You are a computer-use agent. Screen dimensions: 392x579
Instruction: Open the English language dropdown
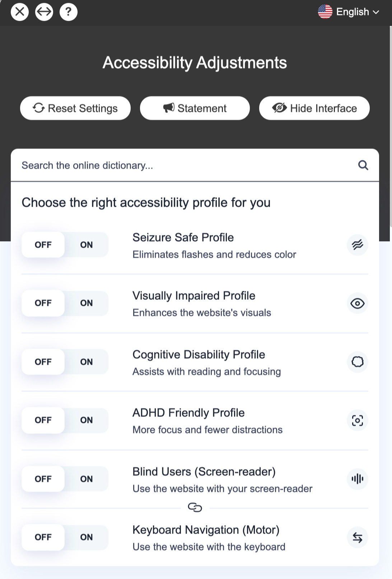349,12
